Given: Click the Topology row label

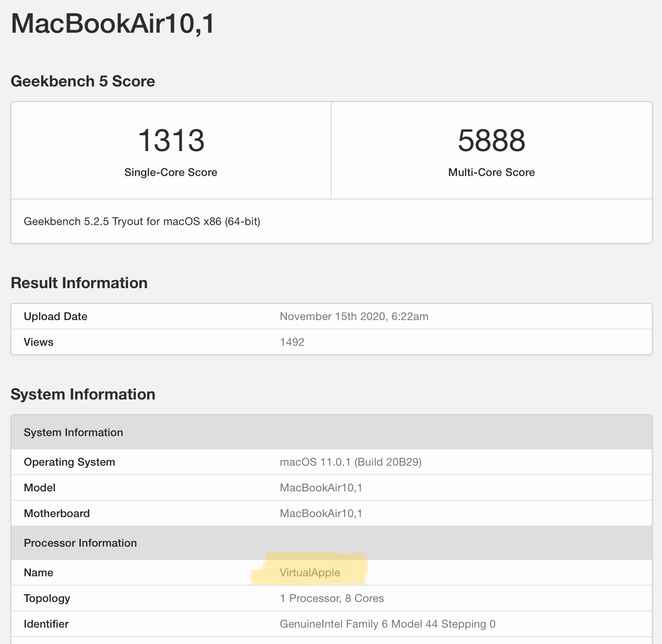Looking at the screenshot, I should coord(47,598).
